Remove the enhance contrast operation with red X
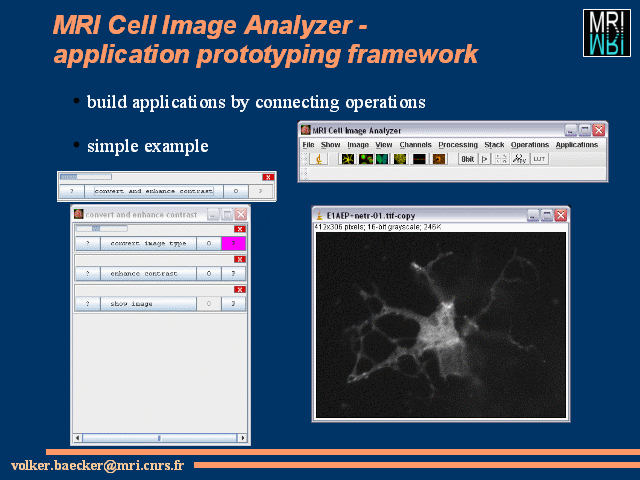Screen dimensions: 640x480 click(240, 259)
